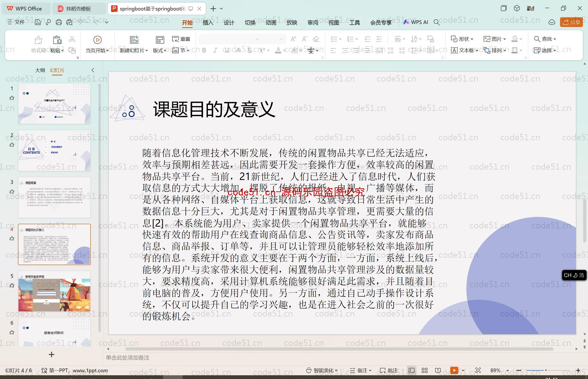Click the zoom slider handle
The image size is (588, 379).
pos(546,370)
